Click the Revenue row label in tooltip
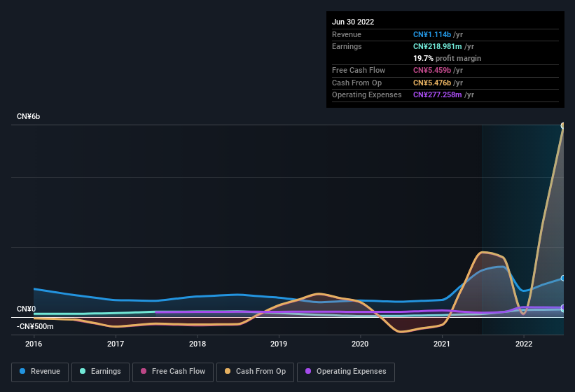The image size is (575, 392). point(347,34)
